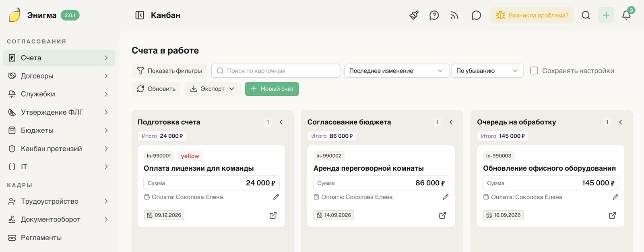Collapse the Согласование бюджета column

(451, 122)
